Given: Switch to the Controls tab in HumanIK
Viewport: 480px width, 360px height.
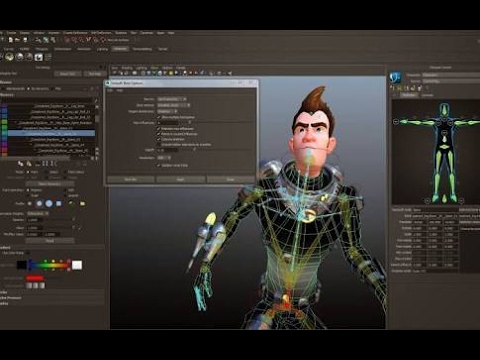Looking at the screenshot, I should tap(427, 95).
